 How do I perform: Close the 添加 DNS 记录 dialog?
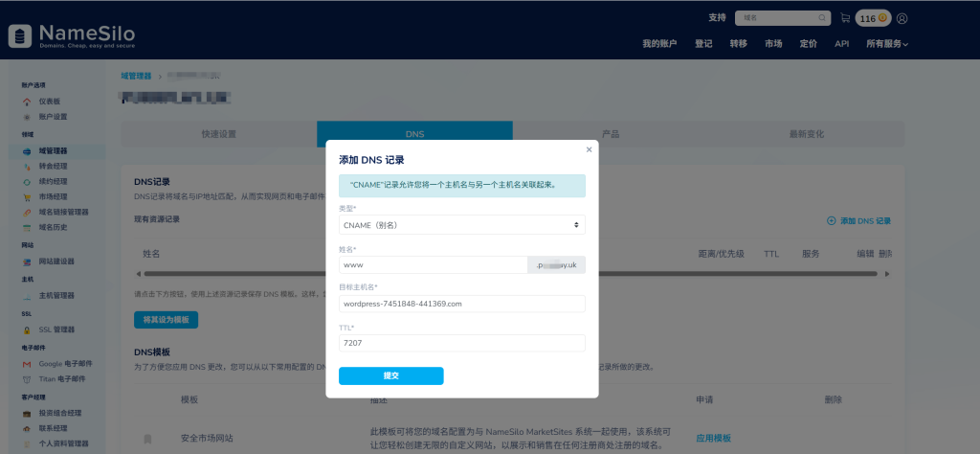tap(589, 149)
